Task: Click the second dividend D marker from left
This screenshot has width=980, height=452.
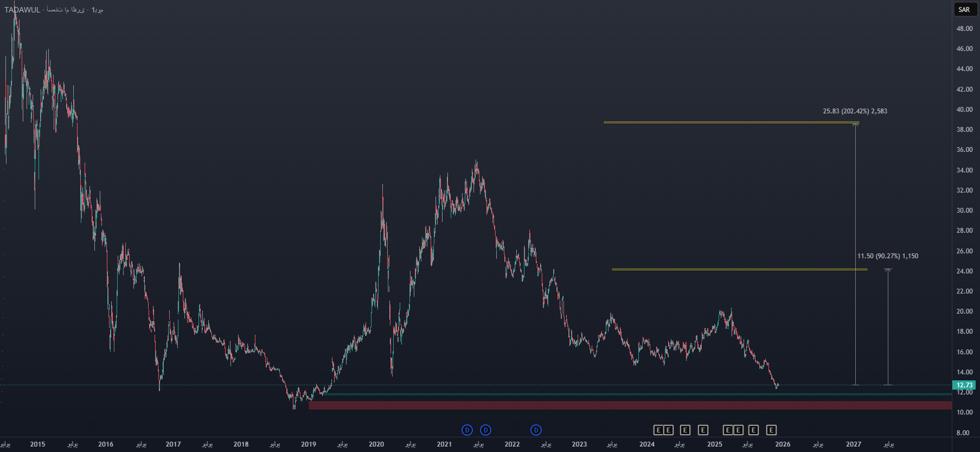Action: click(485, 430)
